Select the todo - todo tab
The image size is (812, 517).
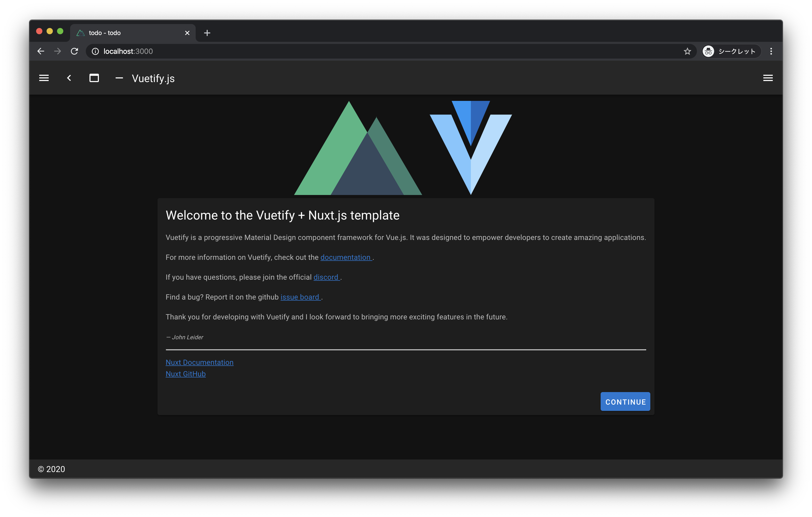133,33
